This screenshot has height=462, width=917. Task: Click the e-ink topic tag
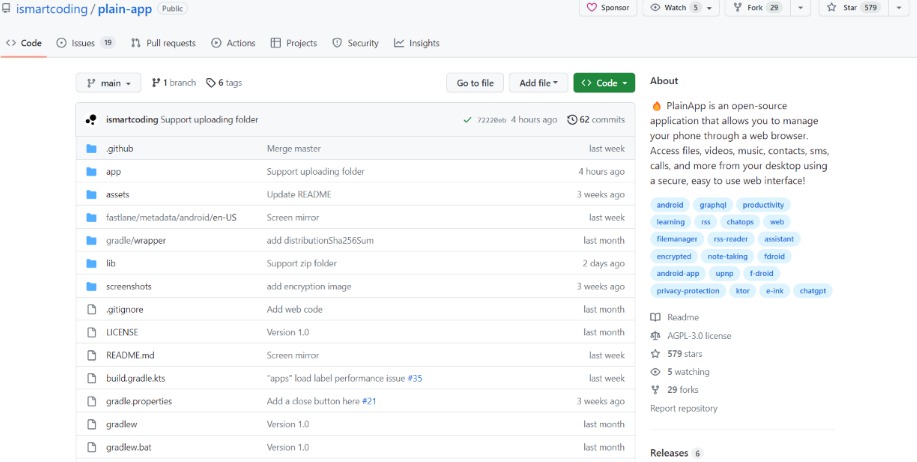775,291
